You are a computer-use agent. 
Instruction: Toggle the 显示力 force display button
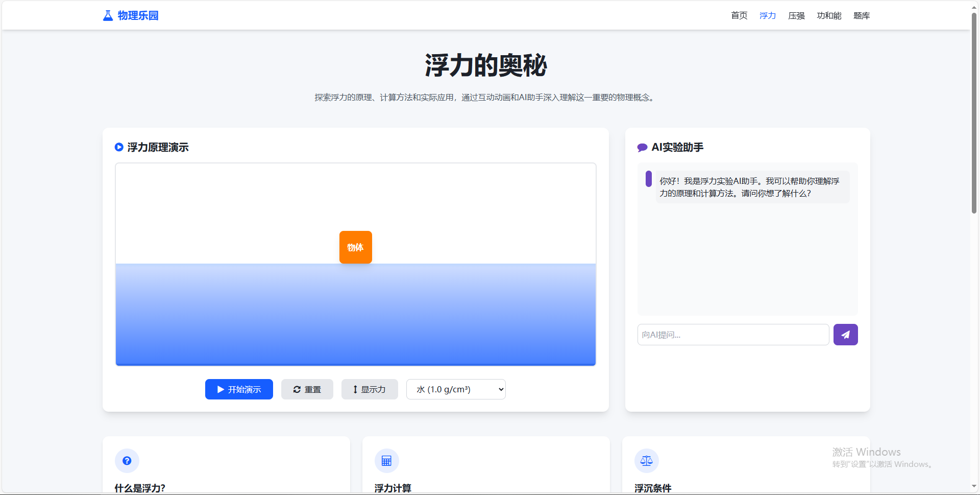pos(369,389)
